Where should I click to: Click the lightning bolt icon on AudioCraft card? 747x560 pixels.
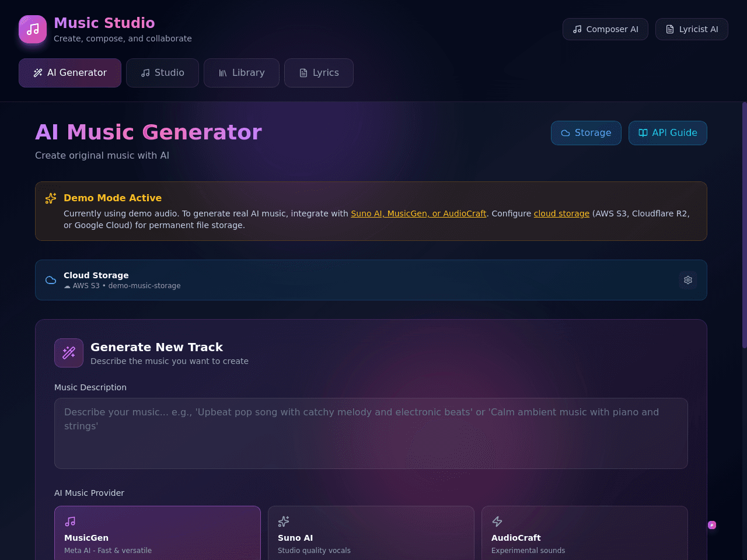(x=497, y=521)
